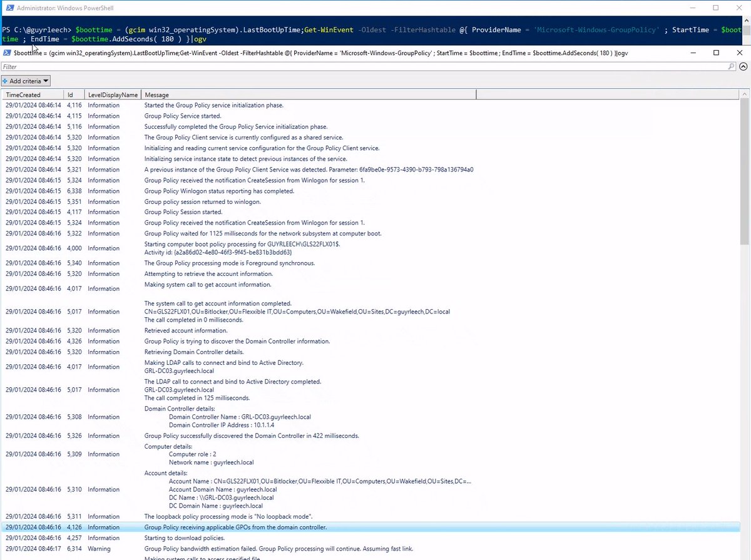Select row 'Starting computer boot policy processing'
Viewport: 751px width, 560px height.
pos(370,248)
